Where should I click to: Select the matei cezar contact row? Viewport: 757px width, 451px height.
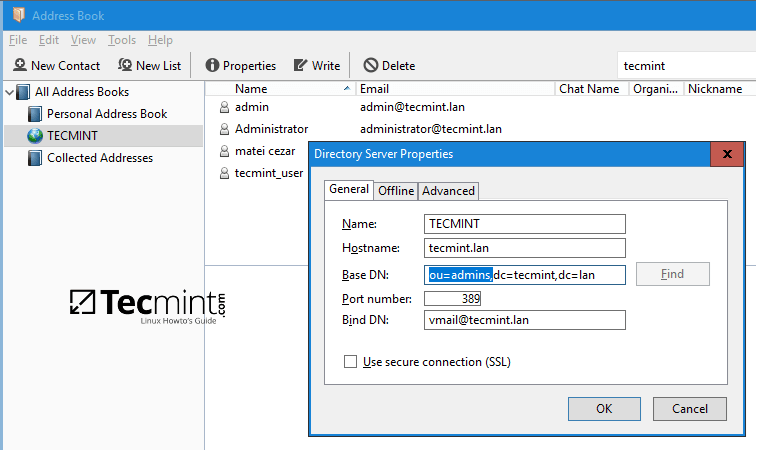pos(264,151)
